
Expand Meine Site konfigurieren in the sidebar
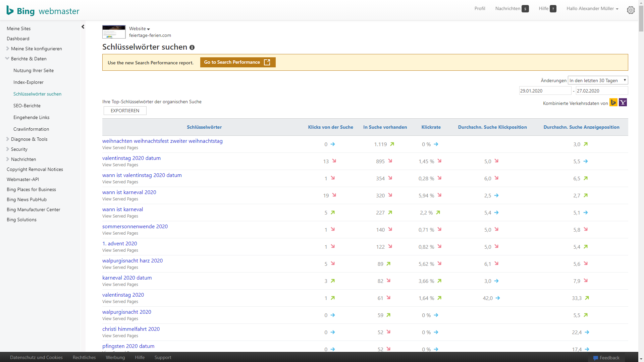pyautogui.click(x=36, y=49)
